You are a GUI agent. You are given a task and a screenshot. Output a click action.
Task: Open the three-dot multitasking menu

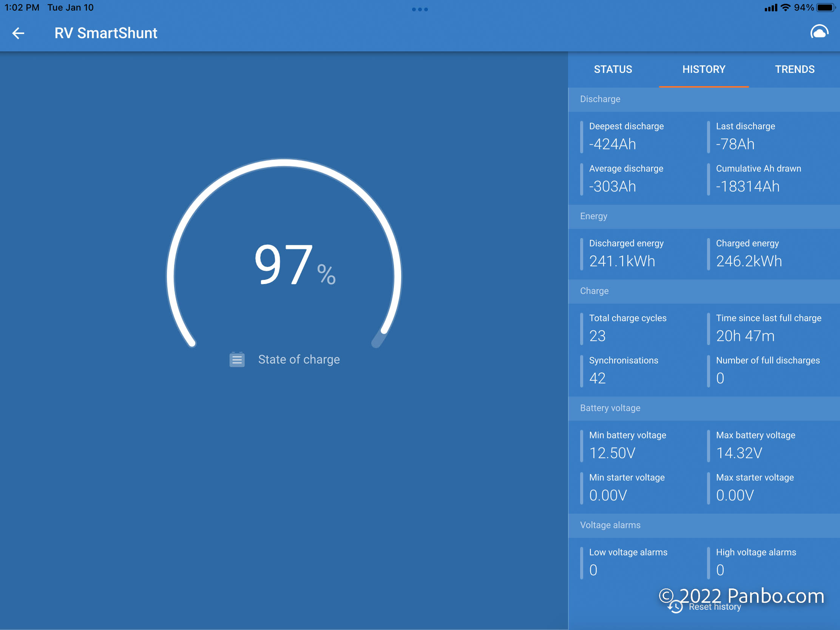420,9
